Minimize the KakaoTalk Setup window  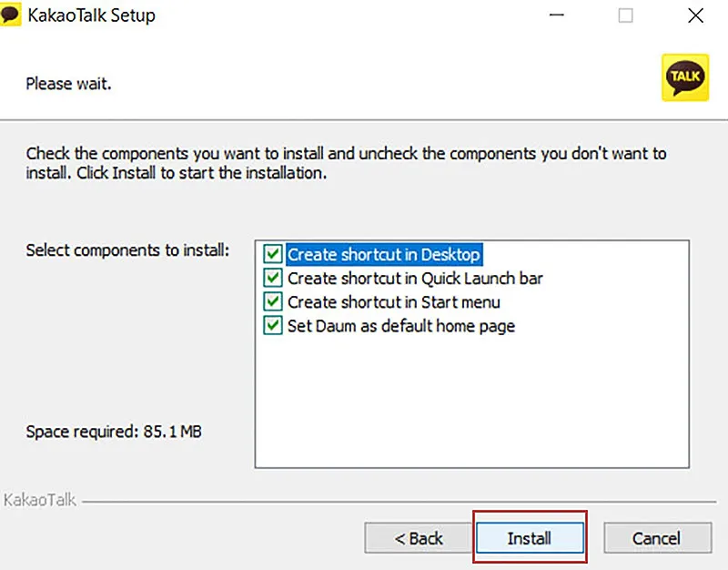(554, 15)
